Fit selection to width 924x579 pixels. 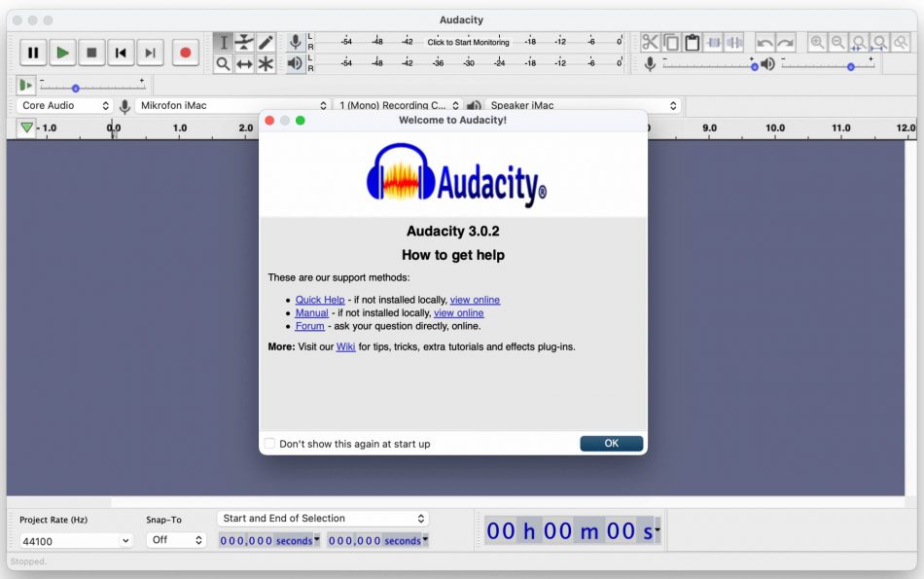point(859,43)
